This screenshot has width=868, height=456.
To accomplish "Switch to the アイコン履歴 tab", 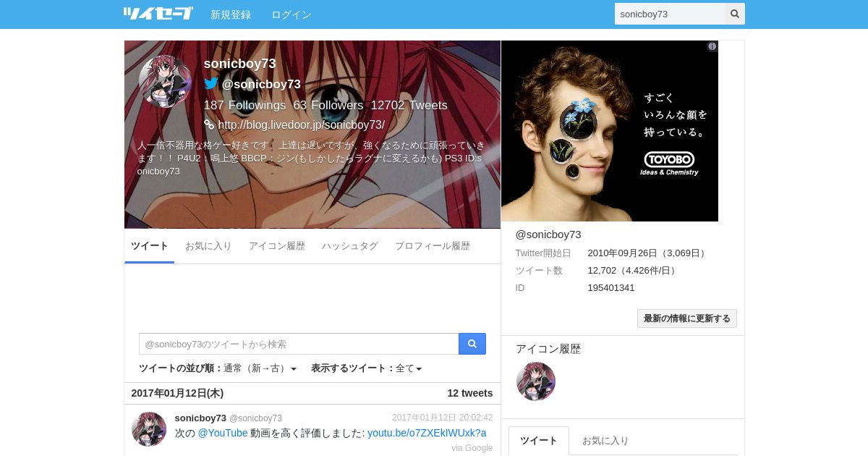I will [277, 246].
